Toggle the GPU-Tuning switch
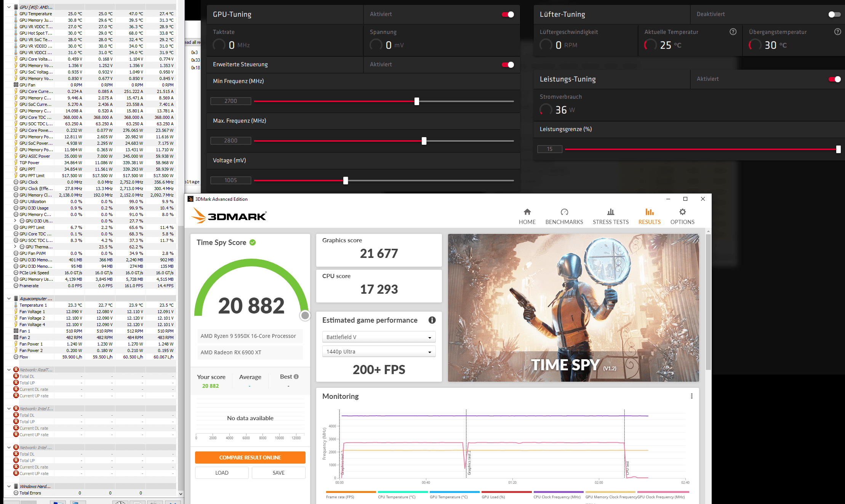This screenshot has width=845, height=504. pyautogui.click(x=508, y=14)
